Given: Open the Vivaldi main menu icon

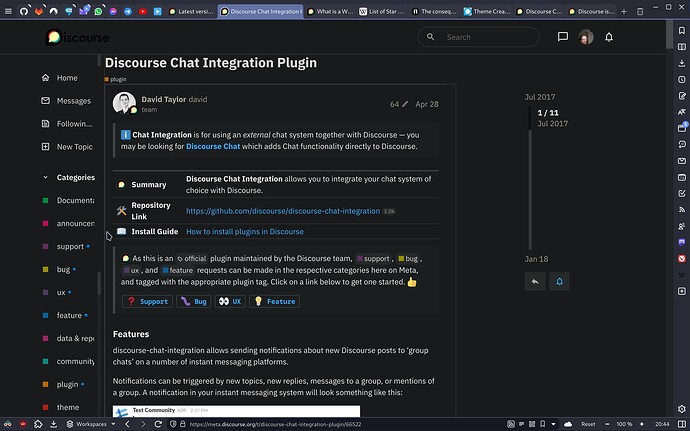Looking at the screenshot, I should 8,11.
